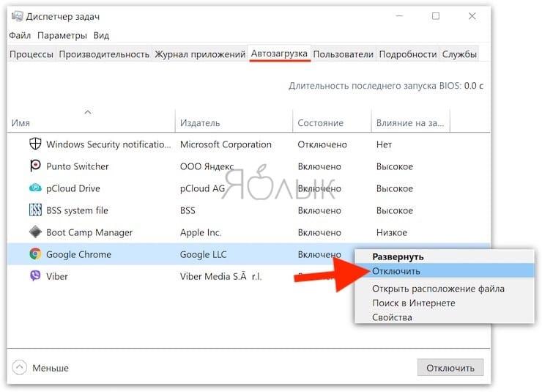Select the Автозагрузка tab

(x=279, y=53)
